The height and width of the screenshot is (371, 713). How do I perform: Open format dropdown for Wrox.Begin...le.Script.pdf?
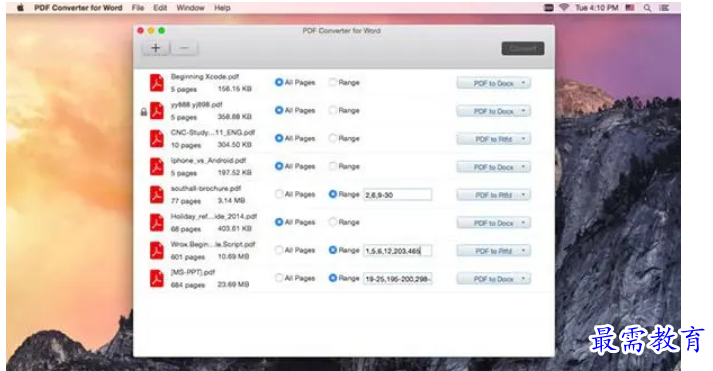[493, 251]
